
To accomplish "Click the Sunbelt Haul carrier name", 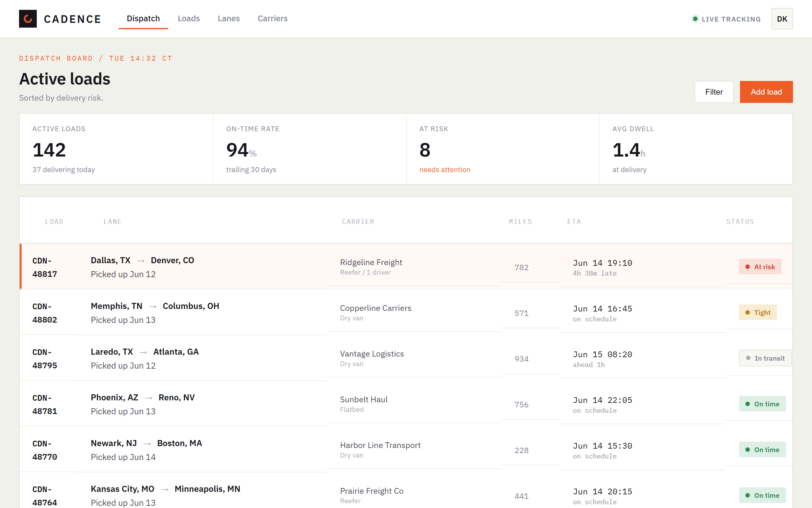I will (x=364, y=399).
